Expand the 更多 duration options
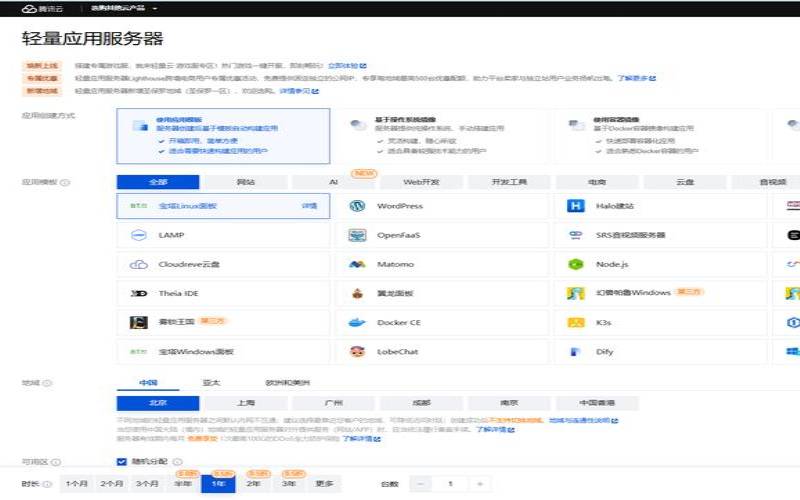The width and height of the screenshot is (800, 500). (x=324, y=483)
